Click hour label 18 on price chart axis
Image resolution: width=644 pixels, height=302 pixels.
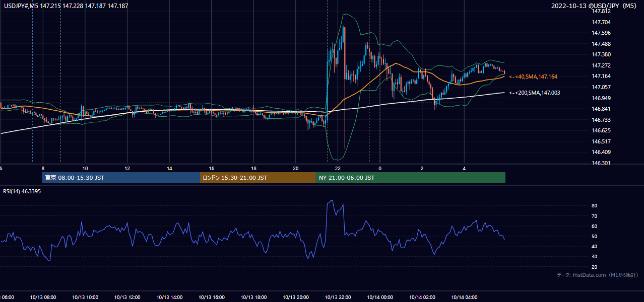[x=254, y=168]
